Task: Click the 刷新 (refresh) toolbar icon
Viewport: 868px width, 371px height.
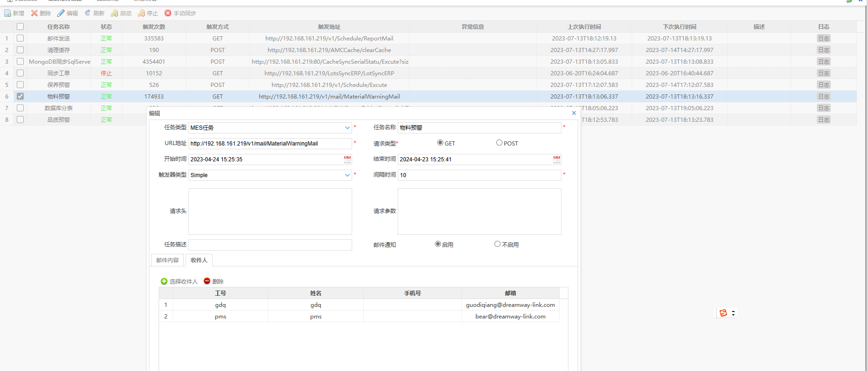Action: [88, 13]
